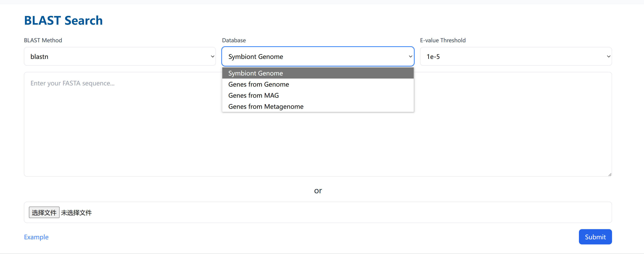Click the textarea resize handle corner
644x254 pixels.
pos(610,174)
